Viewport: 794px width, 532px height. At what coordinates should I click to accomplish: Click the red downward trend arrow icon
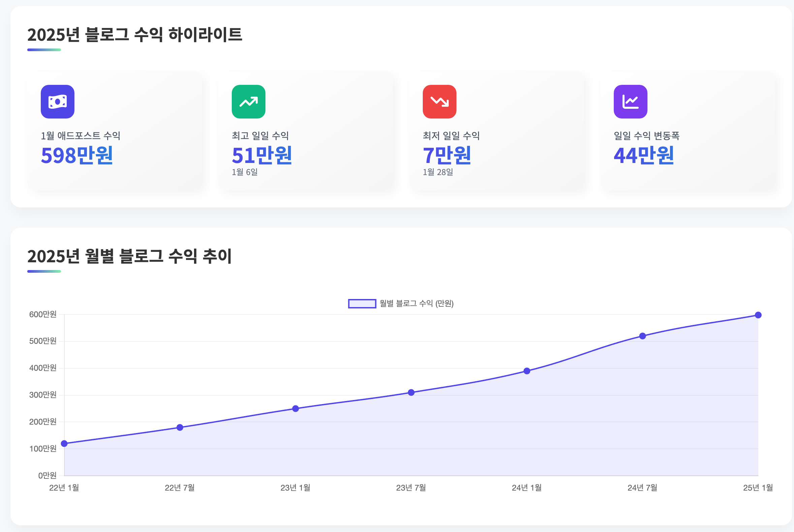[439, 101]
